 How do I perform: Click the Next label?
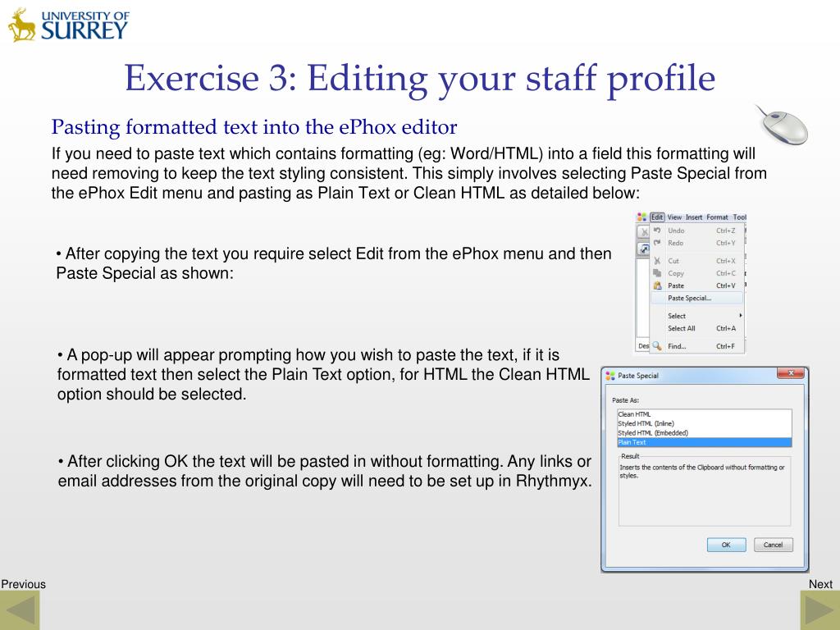(x=820, y=584)
